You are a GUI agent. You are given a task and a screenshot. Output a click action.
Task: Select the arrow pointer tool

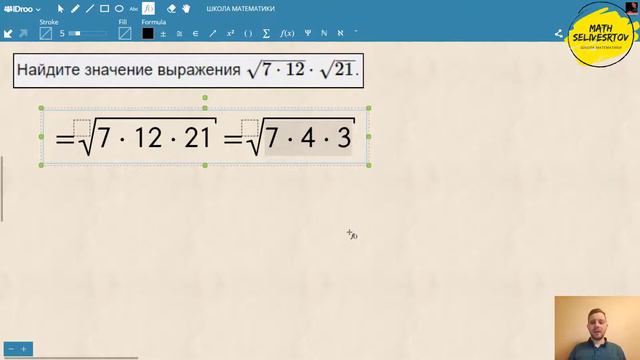(60, 9)
